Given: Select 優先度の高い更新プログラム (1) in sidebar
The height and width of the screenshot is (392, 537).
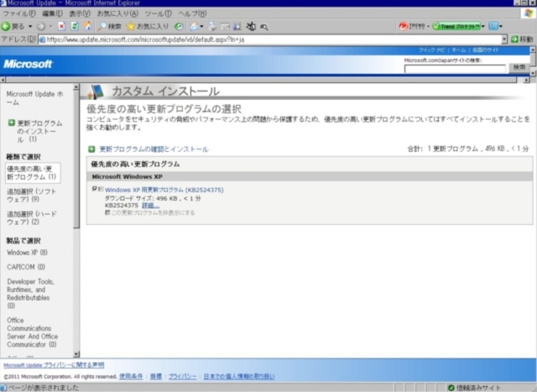Looking at the screenshot, I should point(32,173).
